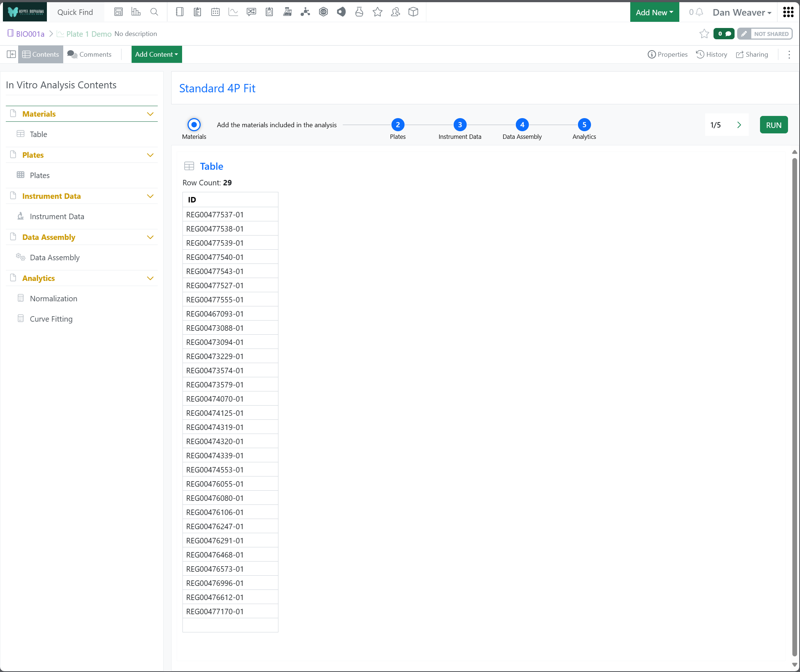Toggle the left sidebar collapse icon

[x=11, y=55]
